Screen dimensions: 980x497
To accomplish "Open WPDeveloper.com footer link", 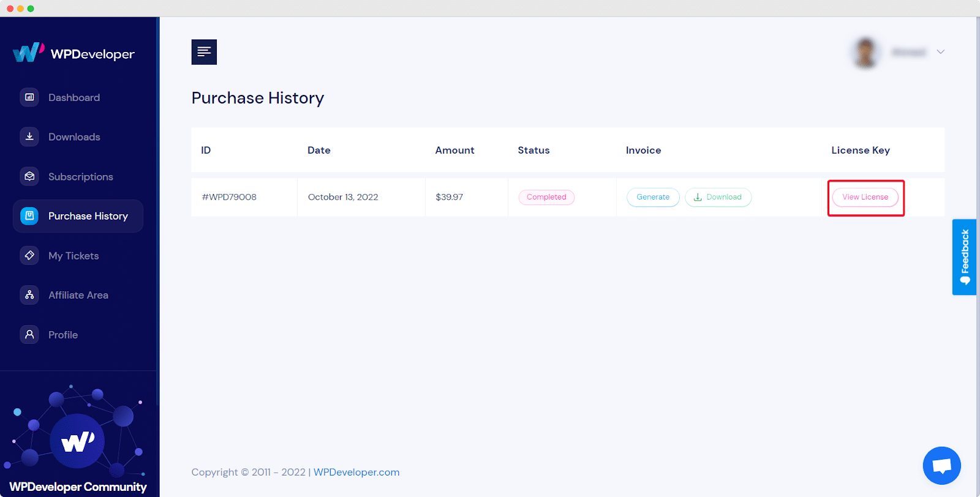I will point(356,472).
